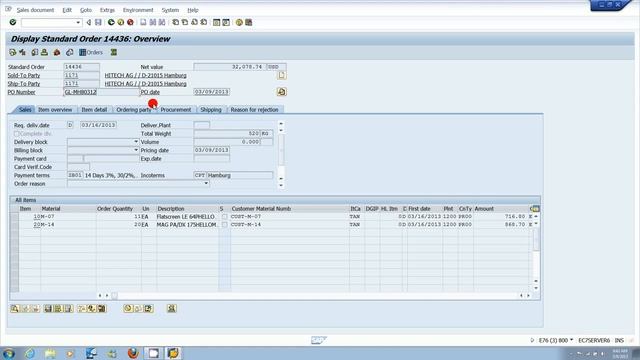Click the Create new session icon
The height and width of the screenshot is (360, 640).
[x=216, y=22]
